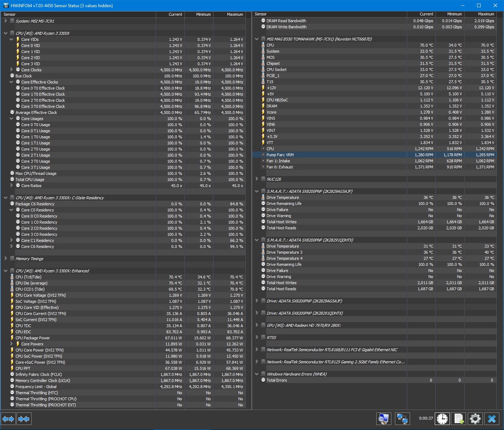
Task: Expand the Core C6 Residency subgroup
Action: pyautogui.click(x=11, y=247)
